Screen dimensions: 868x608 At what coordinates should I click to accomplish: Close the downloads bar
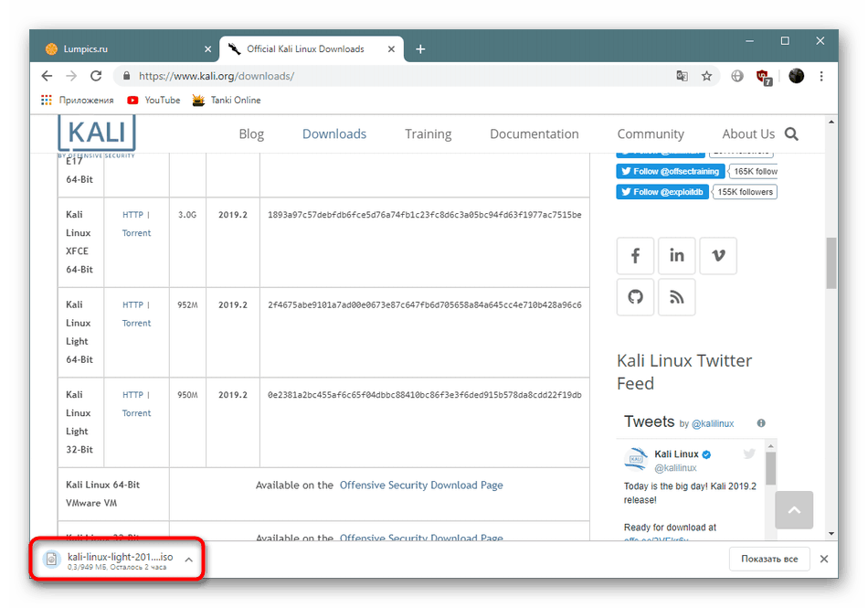tap(824, 559)
